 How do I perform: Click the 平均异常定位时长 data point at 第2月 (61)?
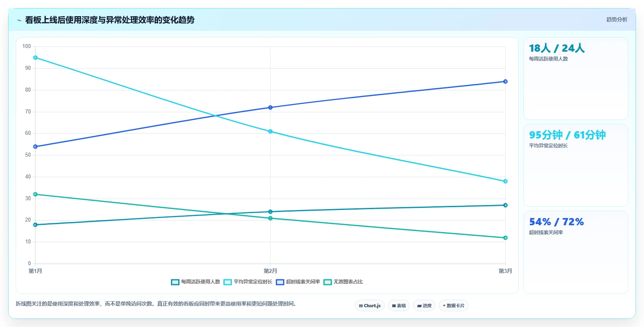click(270, 132)
